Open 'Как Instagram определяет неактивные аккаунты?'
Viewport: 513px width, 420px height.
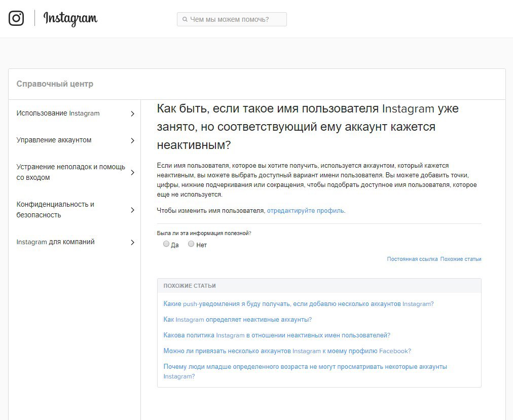tap(238, 320)
